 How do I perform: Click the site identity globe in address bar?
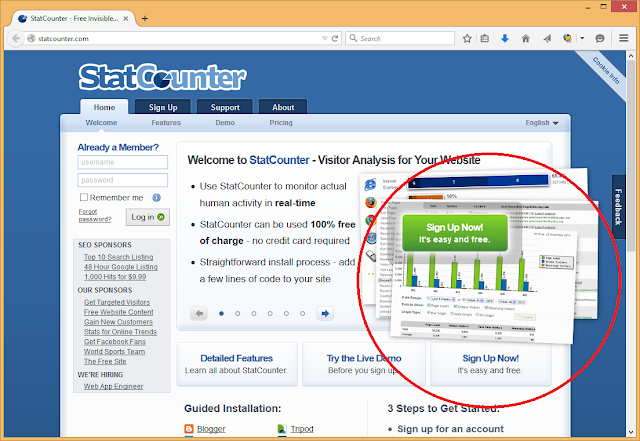[x=31, y=38]
